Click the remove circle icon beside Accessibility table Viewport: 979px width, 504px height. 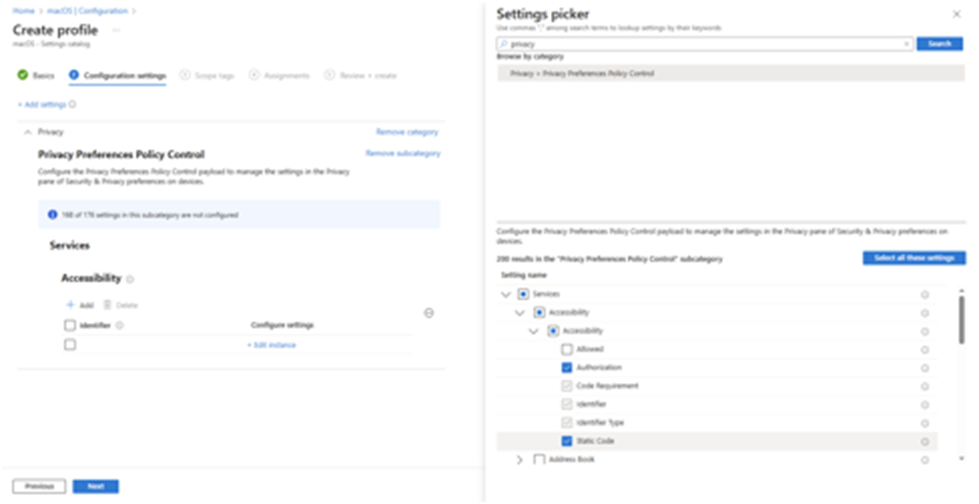point(429,313)
